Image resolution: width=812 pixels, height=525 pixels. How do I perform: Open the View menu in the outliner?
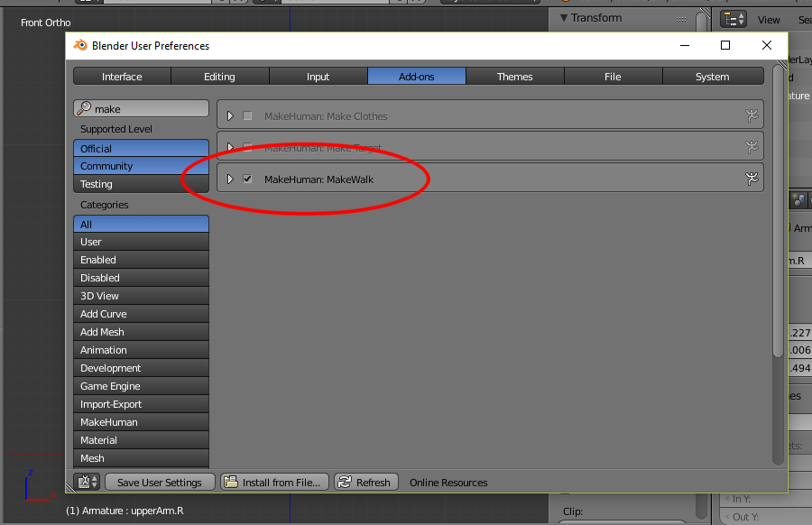click(769, 20)
